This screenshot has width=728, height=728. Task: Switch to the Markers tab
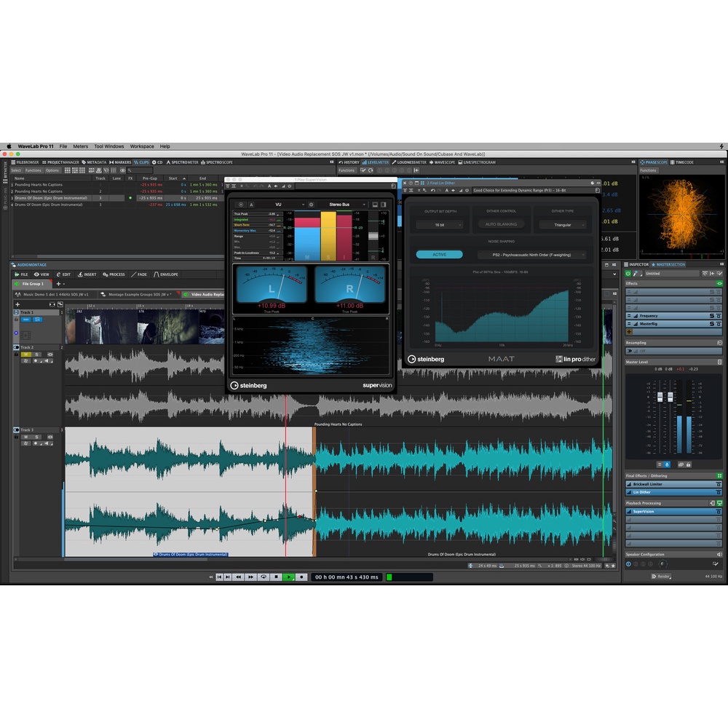pyautogui.click(x=120, y=162)
